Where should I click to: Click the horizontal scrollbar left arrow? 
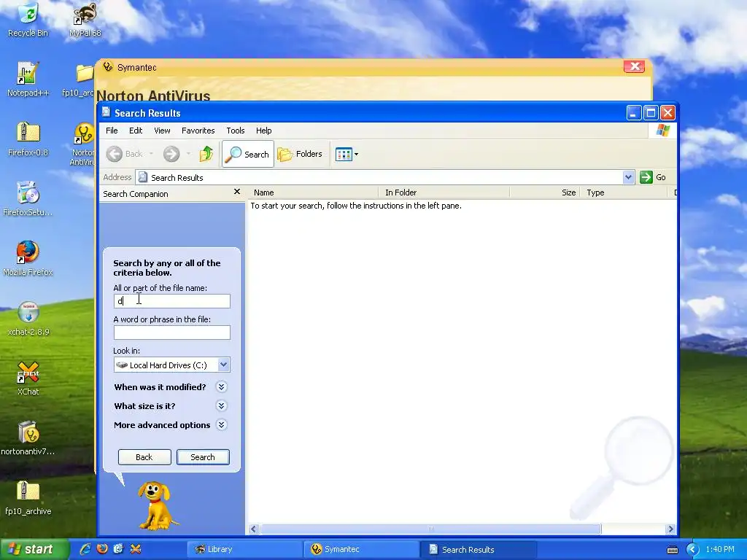click(253, 529)
